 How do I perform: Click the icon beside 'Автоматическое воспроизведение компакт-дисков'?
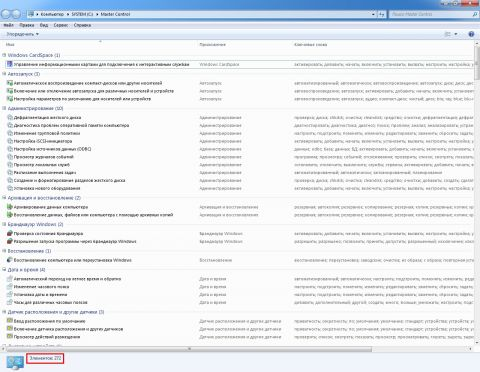click(10, 83)
